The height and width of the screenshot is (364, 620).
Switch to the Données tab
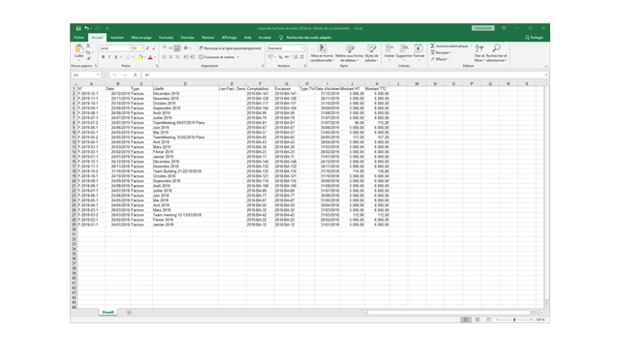tap(187, 38)
